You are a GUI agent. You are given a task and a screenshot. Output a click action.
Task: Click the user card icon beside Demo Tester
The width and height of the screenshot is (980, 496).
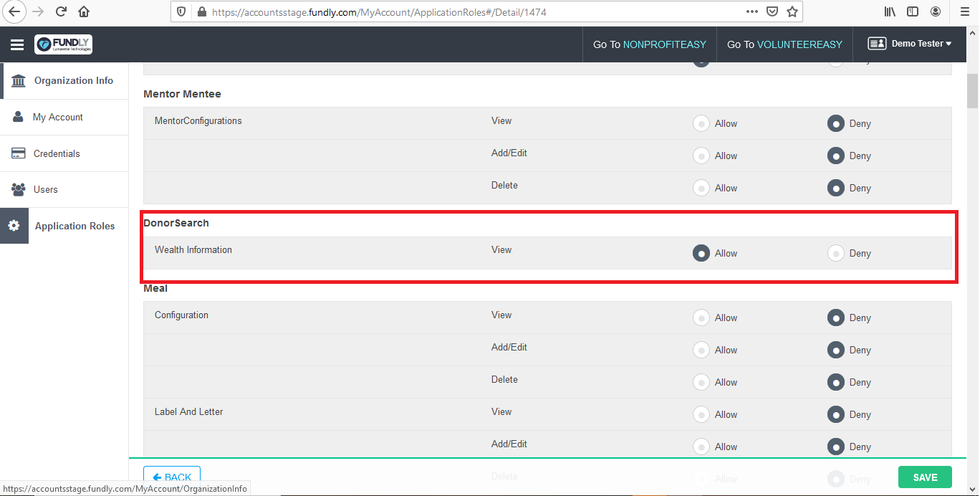click(x=877, y=44)
